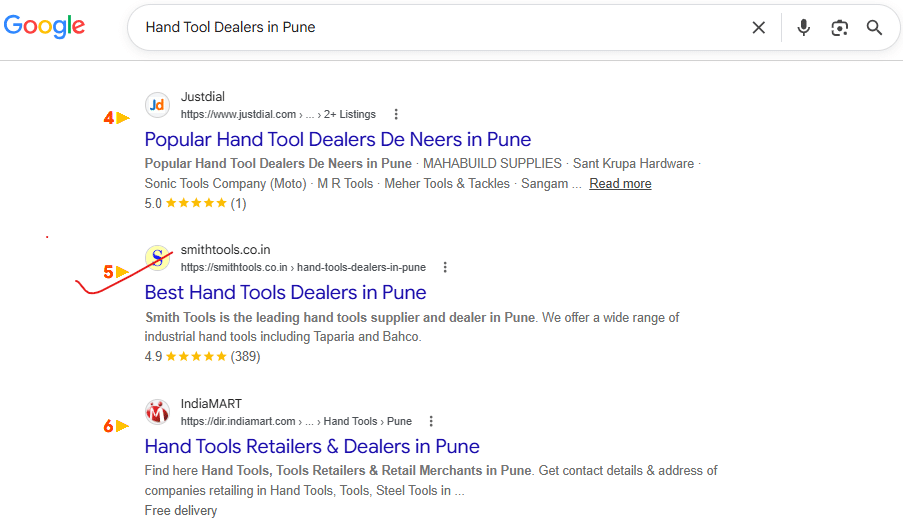Image resolution: width=903 pixels, height=524 pixels.
Task: Open Google Lens image search
Action: coord(839,28)
